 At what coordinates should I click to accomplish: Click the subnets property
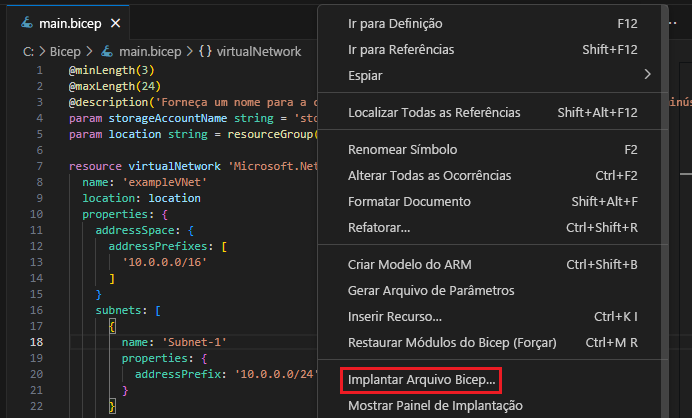(x=118, y=310)
